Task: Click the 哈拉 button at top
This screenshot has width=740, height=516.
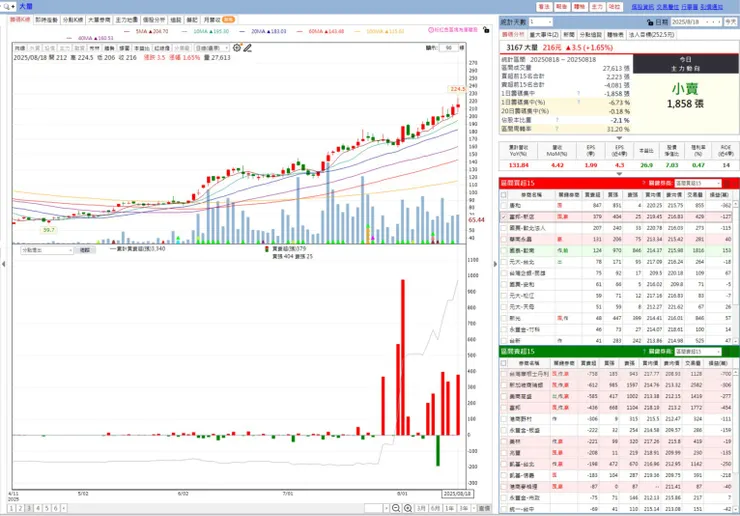Action: [x=614, y=7]
